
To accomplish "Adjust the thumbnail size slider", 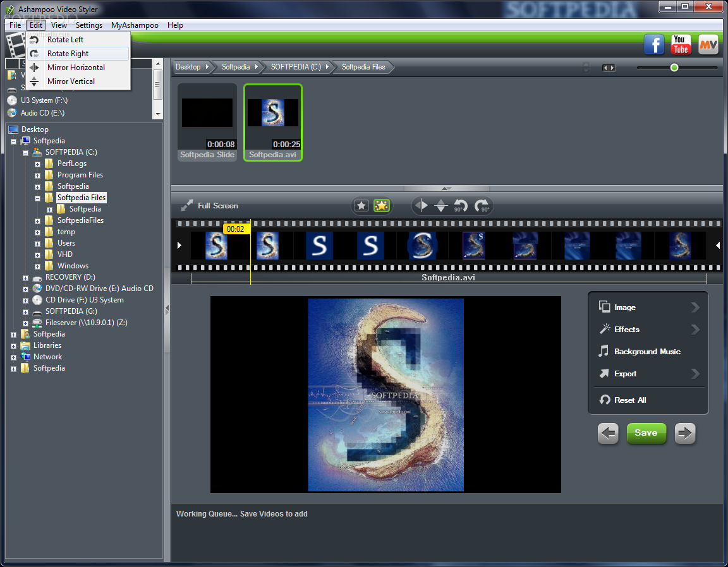I will 674,68.
